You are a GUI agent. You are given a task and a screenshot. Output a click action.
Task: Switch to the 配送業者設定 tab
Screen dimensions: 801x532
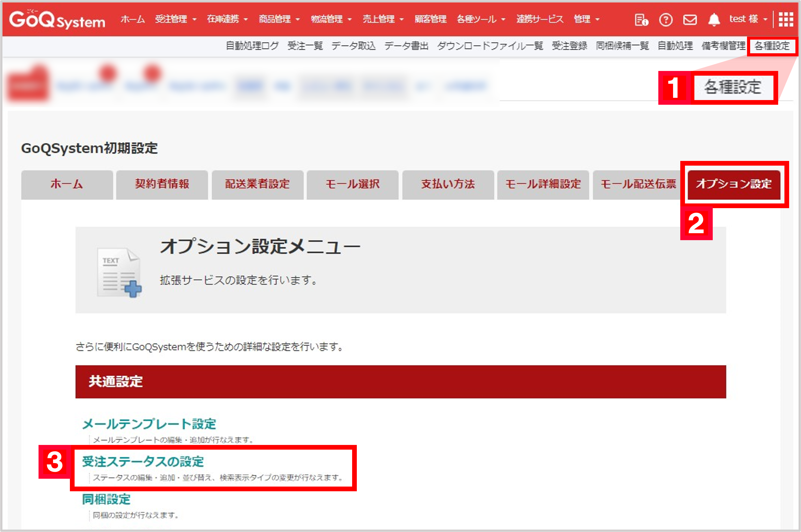tap(257, 185)
